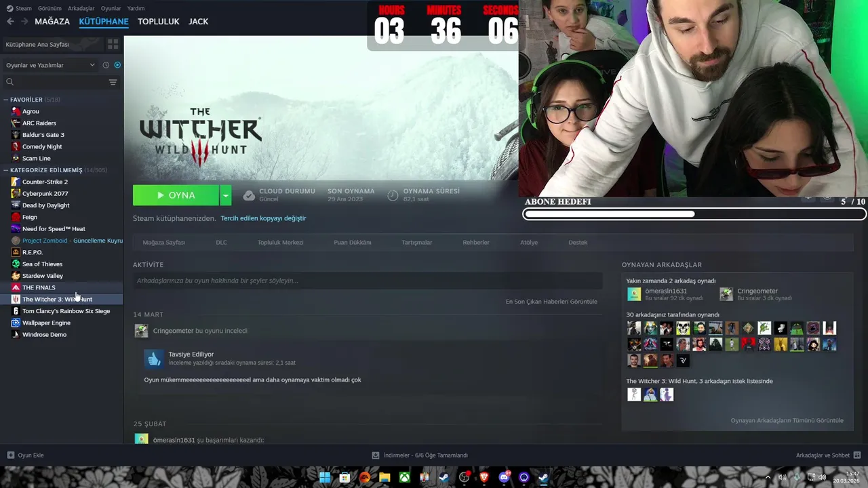The image size is (868, 488).
Task: Collapse the FAVORİLER category
Action: [x=6, y=100]
